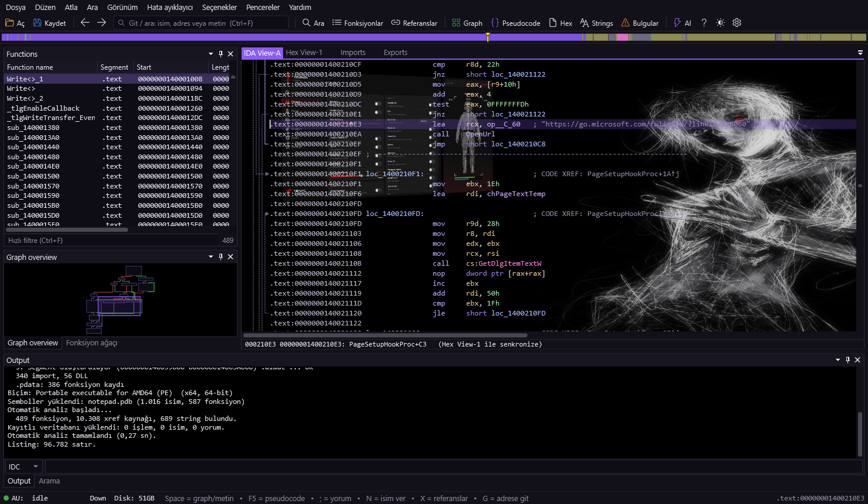Switch to the Imports tab
The height and width of the screenshot is (504, 868).
(353, 53)
